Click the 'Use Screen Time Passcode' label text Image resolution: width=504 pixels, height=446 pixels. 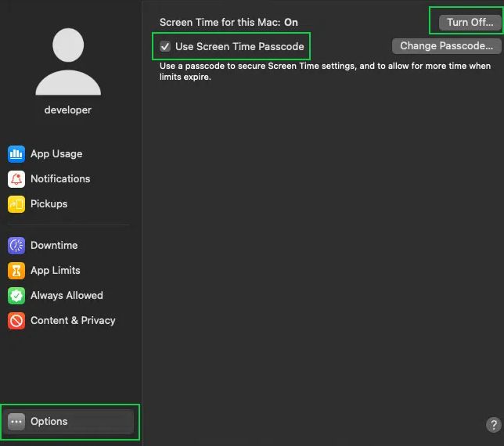pos(239,47)
